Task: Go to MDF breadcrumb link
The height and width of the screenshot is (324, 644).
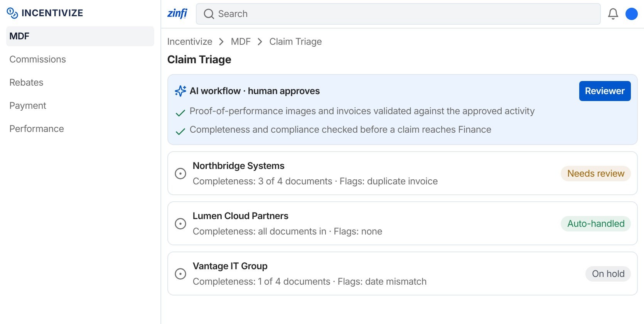Action: coord(241,42)
